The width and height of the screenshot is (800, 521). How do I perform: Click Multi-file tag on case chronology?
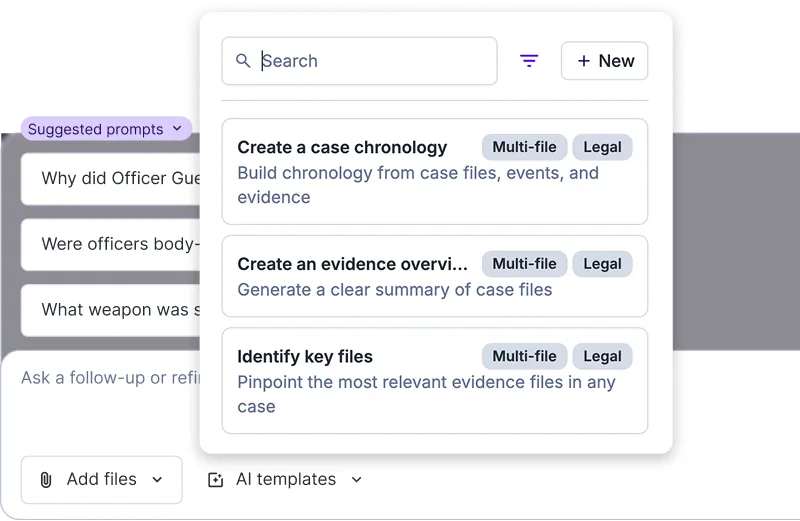click(x=524, y=147)
